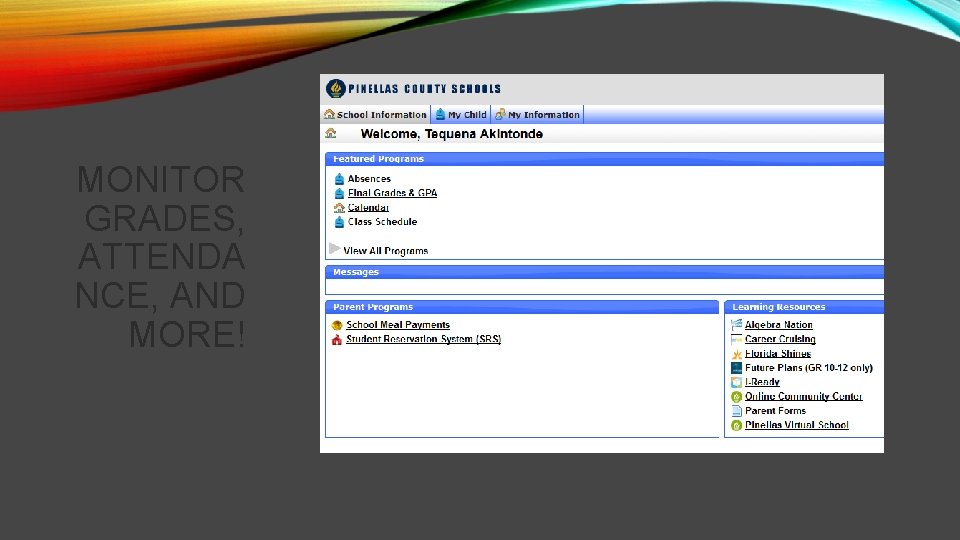Screen dimensions: 960x540
Task: Open Future Plans (GR 10-12 only)
Action: click(x=809, y=368)
